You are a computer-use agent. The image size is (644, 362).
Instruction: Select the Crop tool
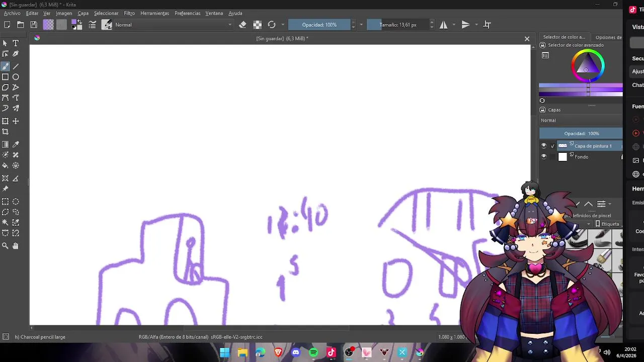coord(5,132)
